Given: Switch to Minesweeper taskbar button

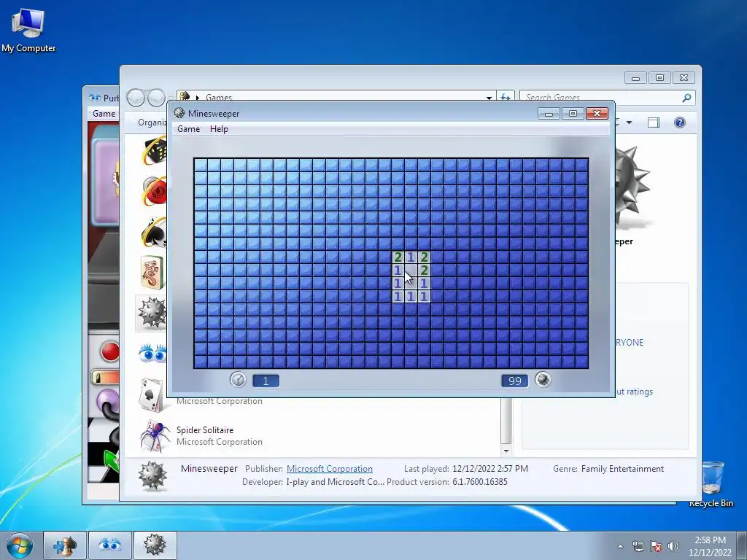Looking at the screenshot, I should coord(155,545).
